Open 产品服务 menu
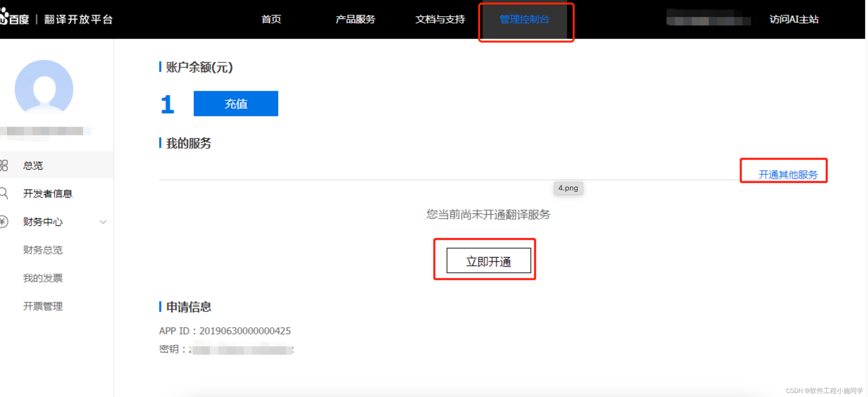Screen dimensions: 868x397 [x=355, y=20]
